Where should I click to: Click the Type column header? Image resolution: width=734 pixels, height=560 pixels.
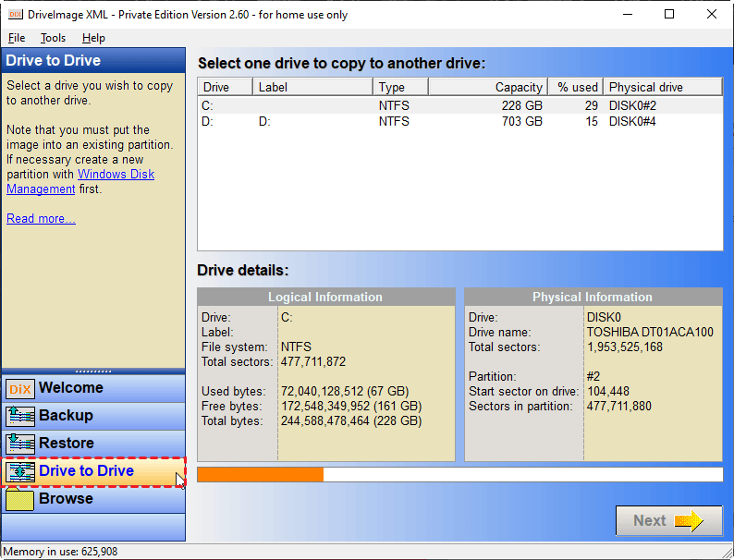point(400,87)
